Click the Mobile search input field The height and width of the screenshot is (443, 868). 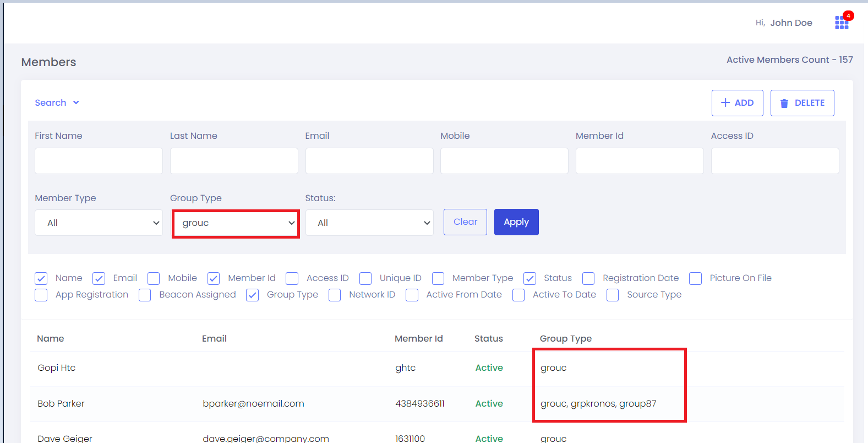tap(504, 161)
